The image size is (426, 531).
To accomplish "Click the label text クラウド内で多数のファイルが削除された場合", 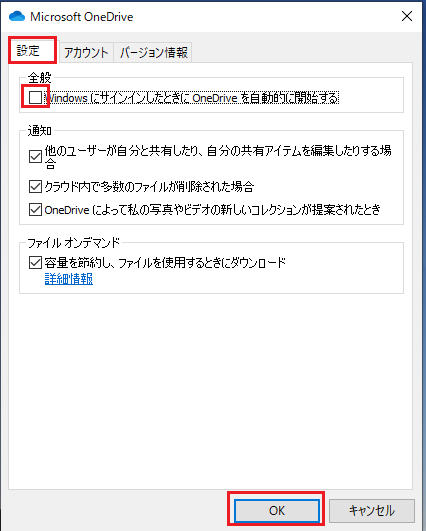I will (149, 187).
